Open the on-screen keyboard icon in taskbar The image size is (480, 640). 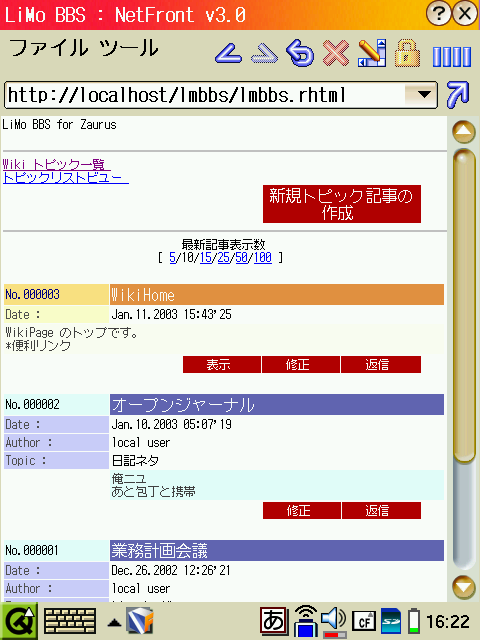point(70,621)
